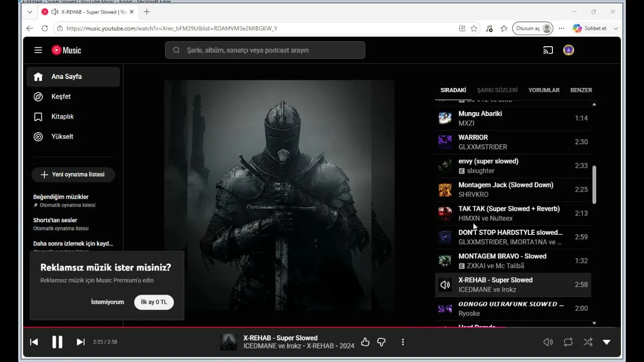The height and width of the screenshot is (362, 644).
Task: Open Yükselt from the sidebar
Action: [x=73, y=136]
